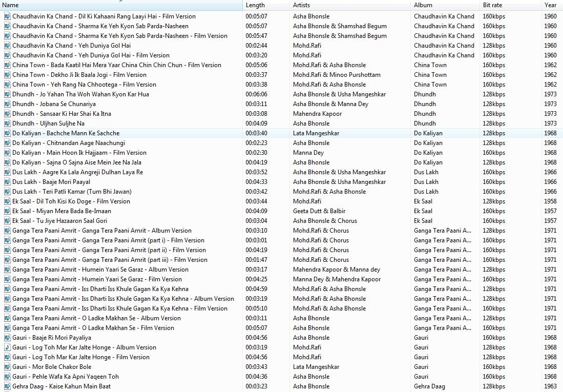Click artist "Asha Bhonsle & Manna Dey"
The width and height of the screenshot is (563, 392).
coord(331,104)
